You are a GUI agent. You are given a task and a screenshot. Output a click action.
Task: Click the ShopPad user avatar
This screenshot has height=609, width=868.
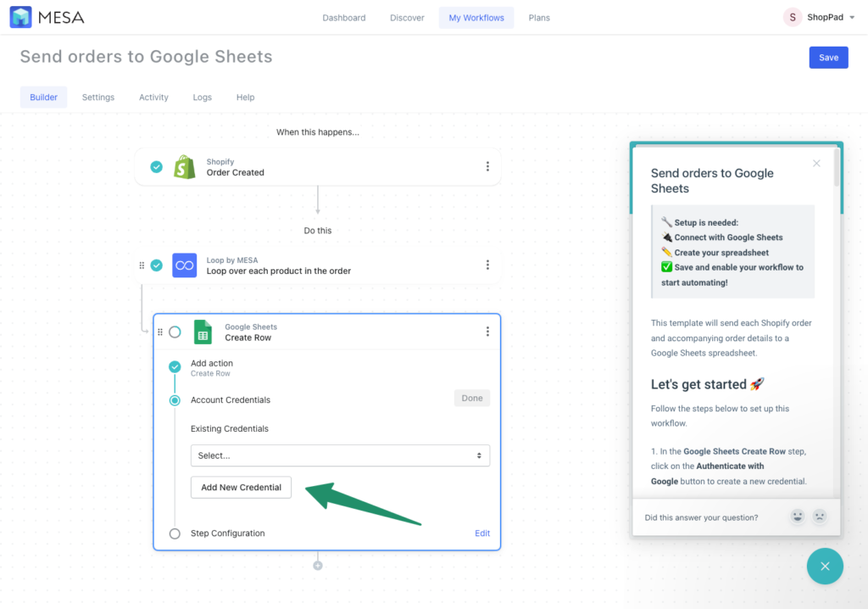[793, 17]
